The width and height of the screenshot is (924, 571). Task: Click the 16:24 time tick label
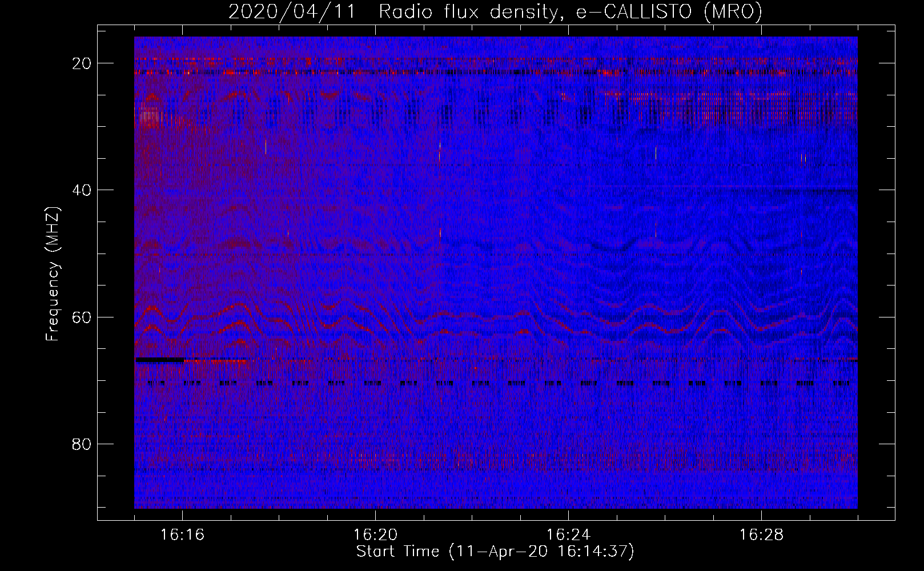(568, 534)
